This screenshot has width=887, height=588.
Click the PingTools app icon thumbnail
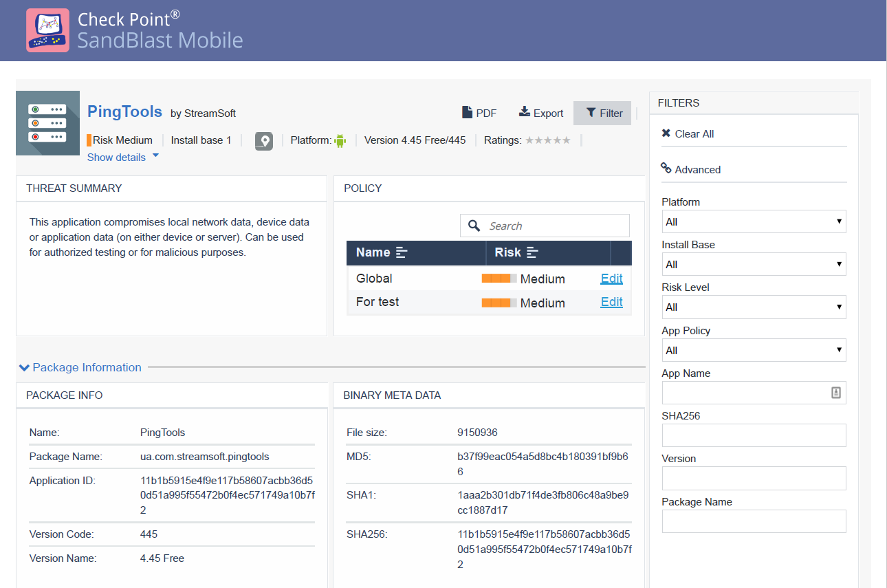[47, 123]
